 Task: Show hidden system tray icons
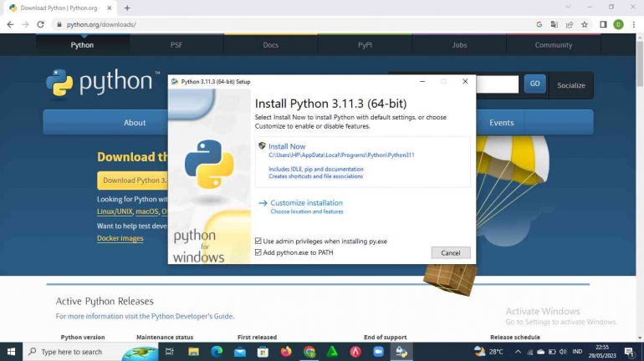tap(518, 352)
